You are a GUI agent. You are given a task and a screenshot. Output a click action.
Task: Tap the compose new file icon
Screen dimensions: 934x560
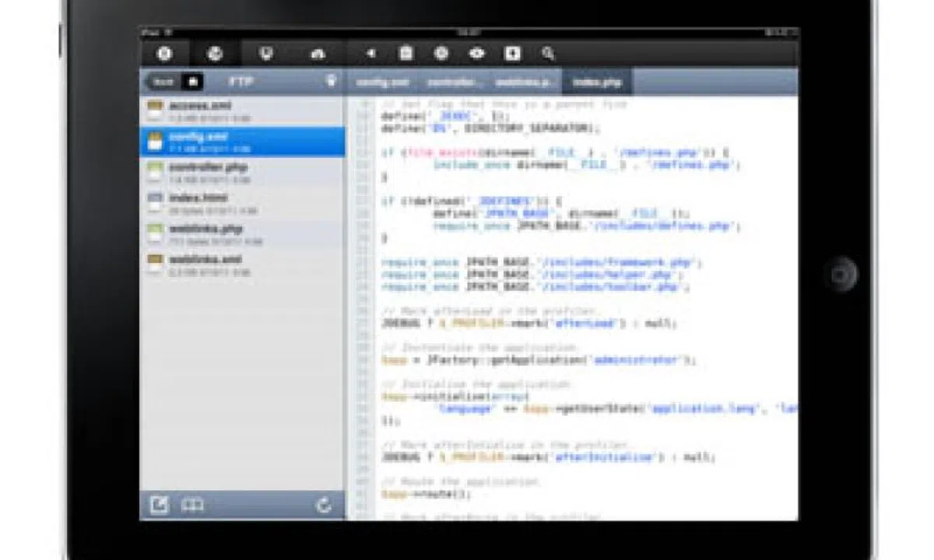click(x=159, y=506)
